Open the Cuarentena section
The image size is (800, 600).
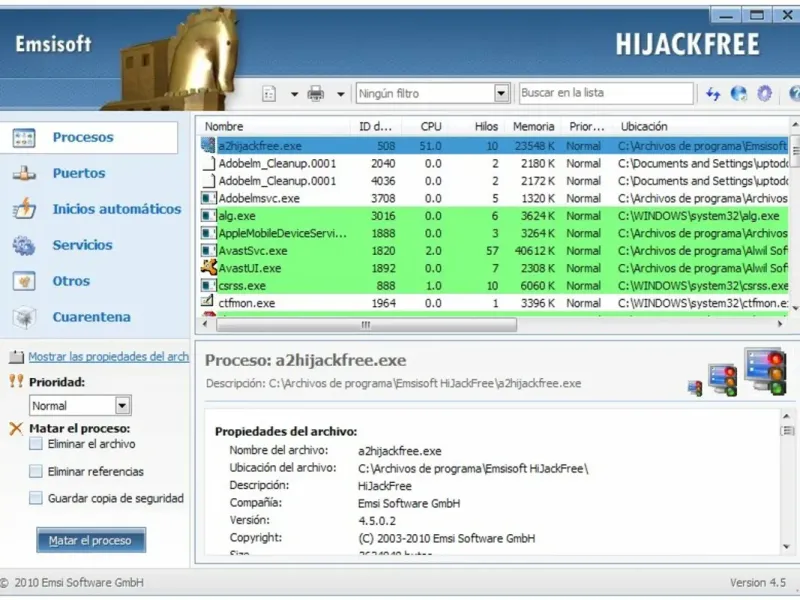tap(91, 317)
